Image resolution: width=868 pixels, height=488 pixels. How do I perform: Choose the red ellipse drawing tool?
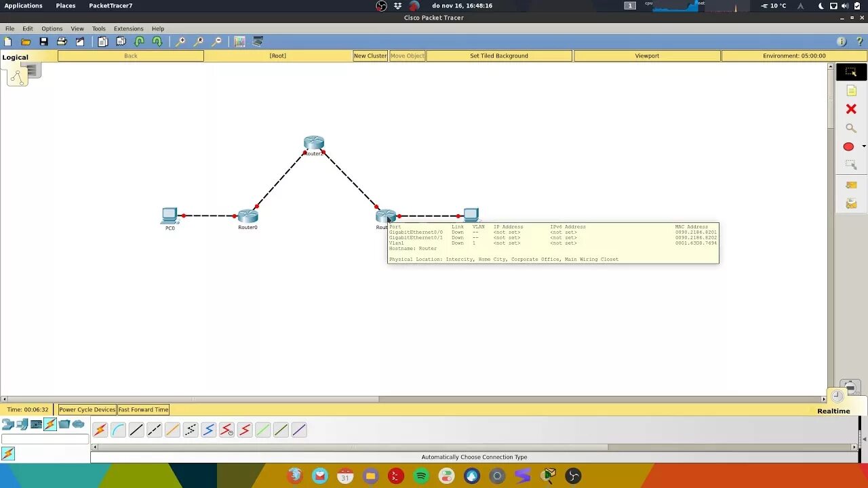coord(848,146)
